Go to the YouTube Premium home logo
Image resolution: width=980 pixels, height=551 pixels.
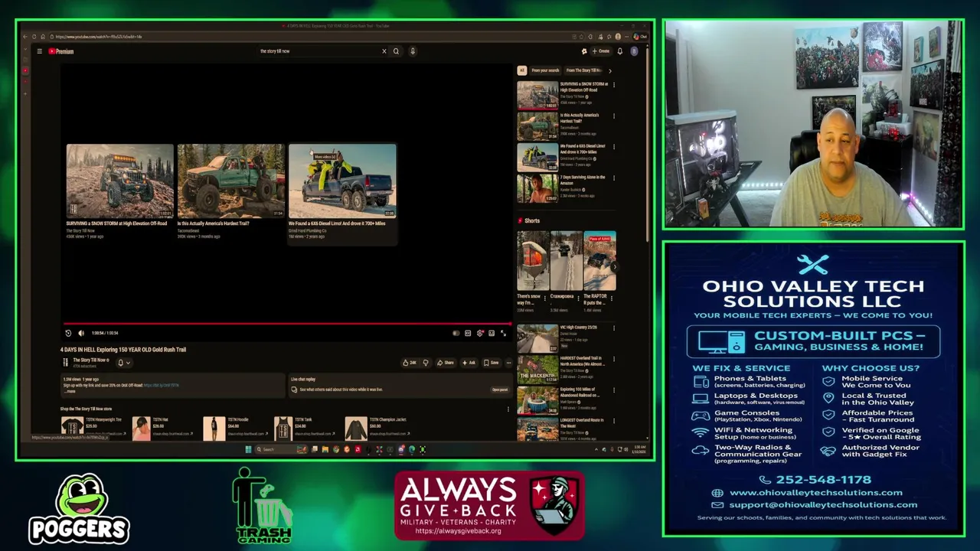[x=61, y=51]
